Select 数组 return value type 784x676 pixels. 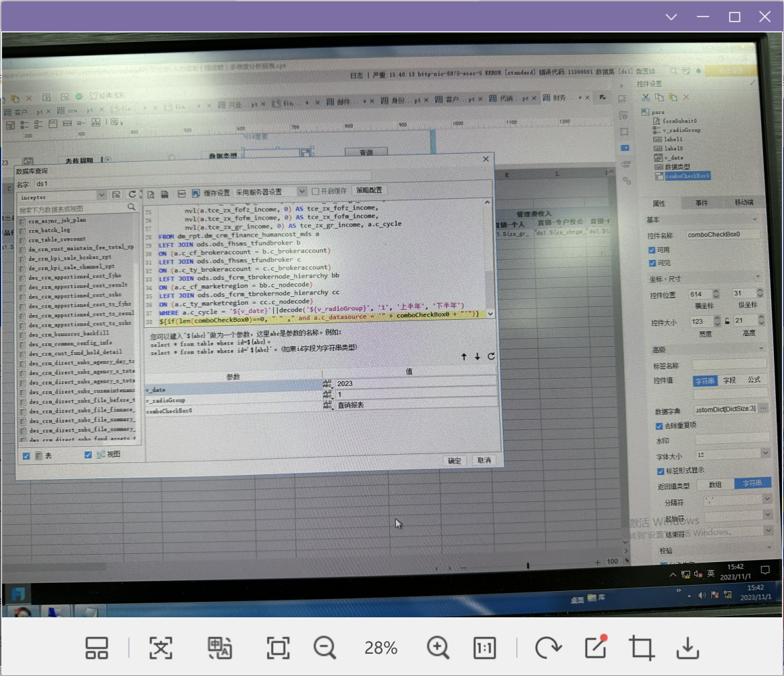(x=715, y=484)
